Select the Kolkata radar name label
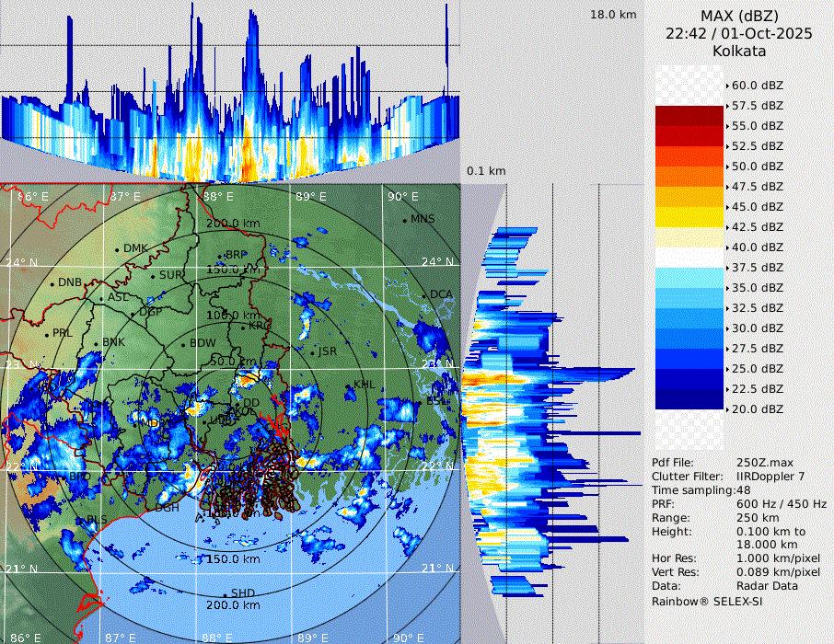 [739, 51]
